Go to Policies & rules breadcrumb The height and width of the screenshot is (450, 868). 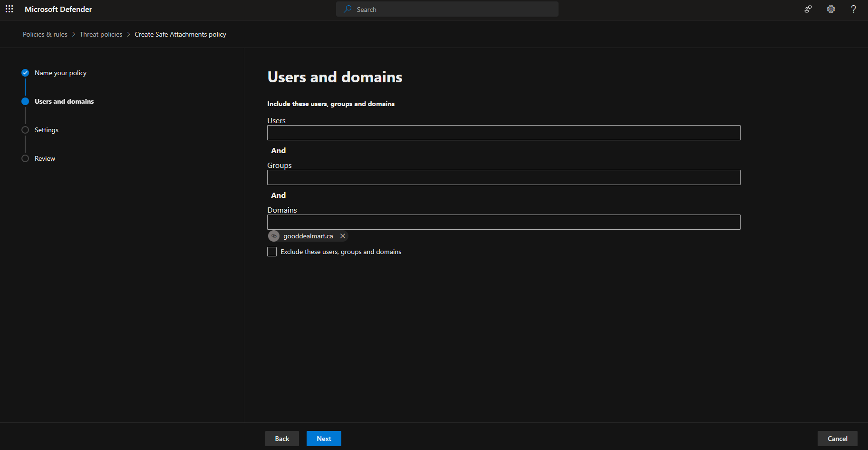pos(45,34)
